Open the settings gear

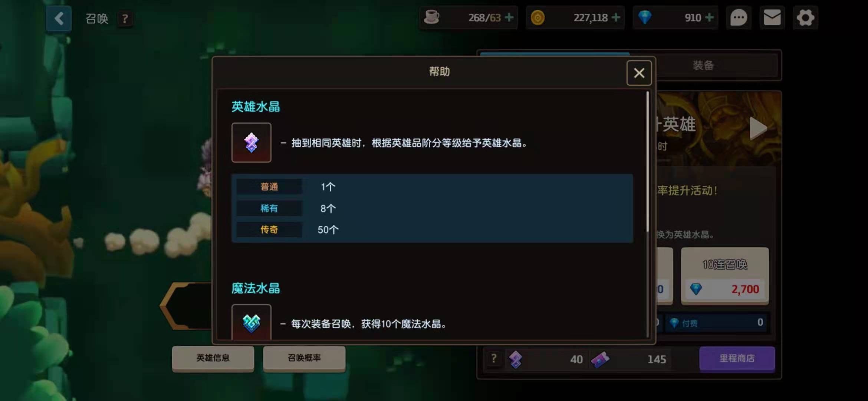(x=805, y=18)
